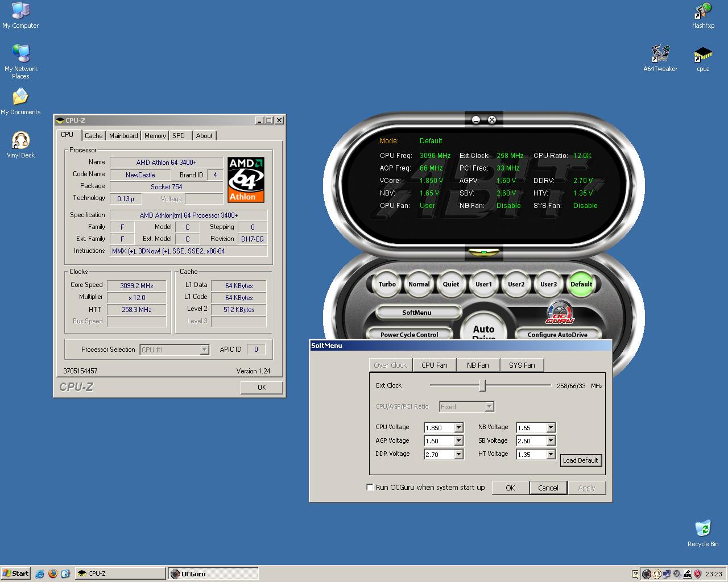Screen dimensions: 728x582
Task: Switch to the Cache tab in CPU-Z
Action: coord(94,136)
